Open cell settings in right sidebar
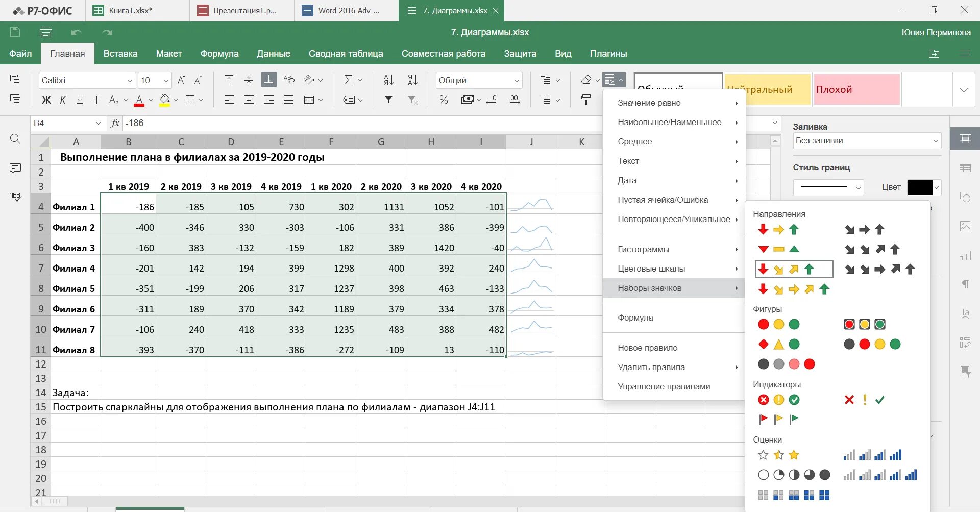The image size is (980, 512). [965, 139]
